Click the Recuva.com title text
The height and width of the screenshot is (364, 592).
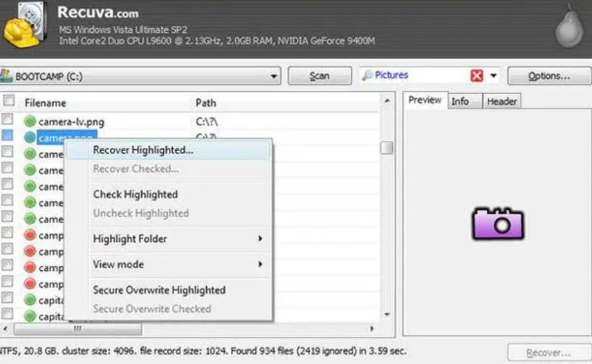pyautogui.click(x=98, y=13)
